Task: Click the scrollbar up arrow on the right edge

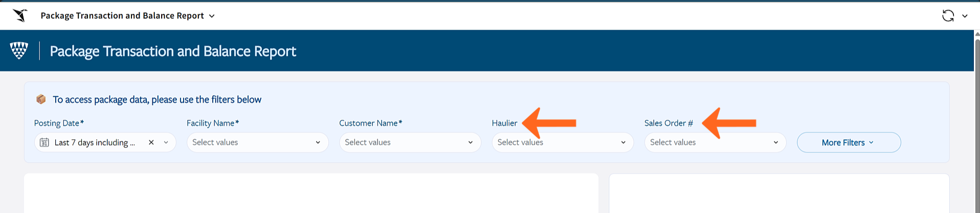Action: (x=977, y=34)
